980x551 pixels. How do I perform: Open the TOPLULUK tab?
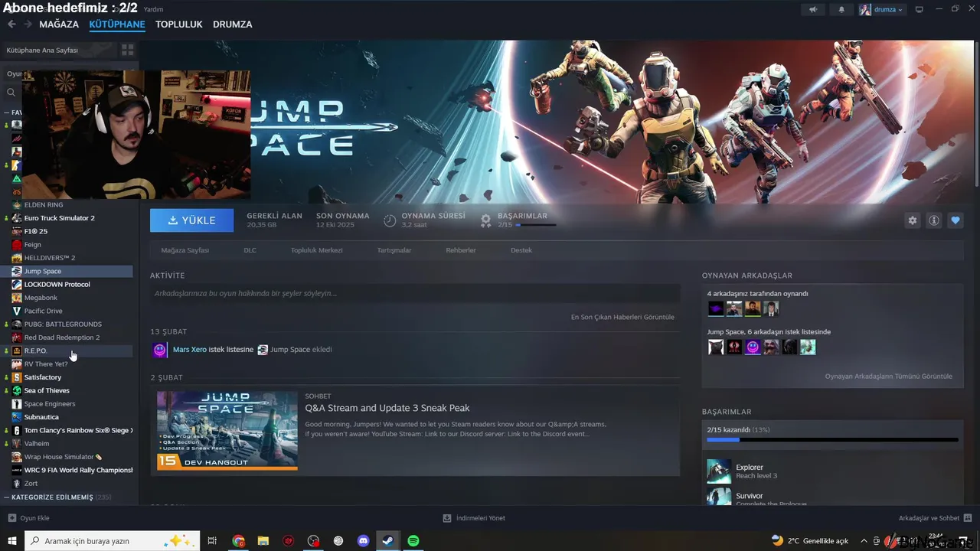(179, 24)
